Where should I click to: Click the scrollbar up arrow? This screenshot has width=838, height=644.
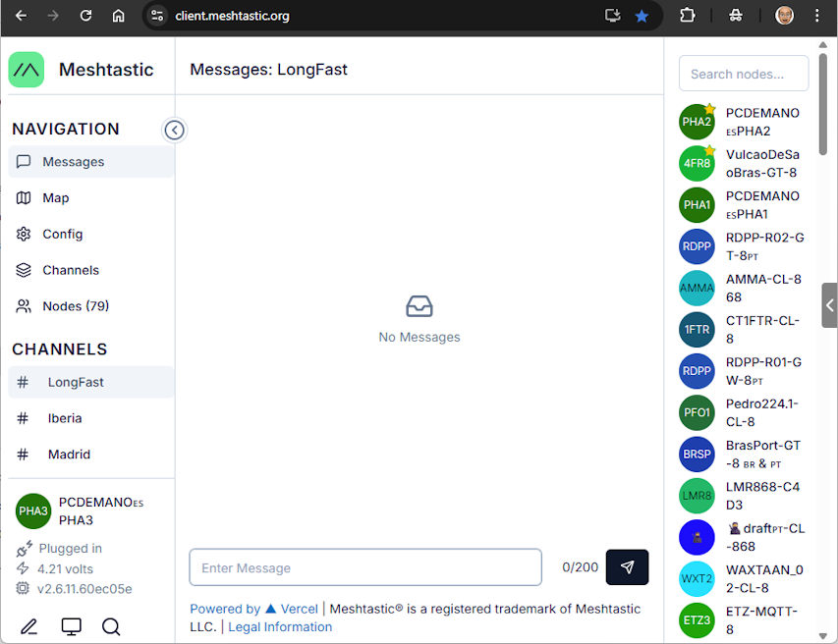click(823, 45)
